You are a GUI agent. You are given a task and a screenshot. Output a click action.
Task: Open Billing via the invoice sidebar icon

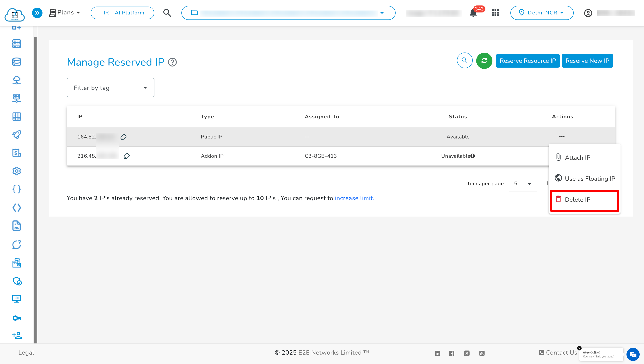click(x=16, y=153)
